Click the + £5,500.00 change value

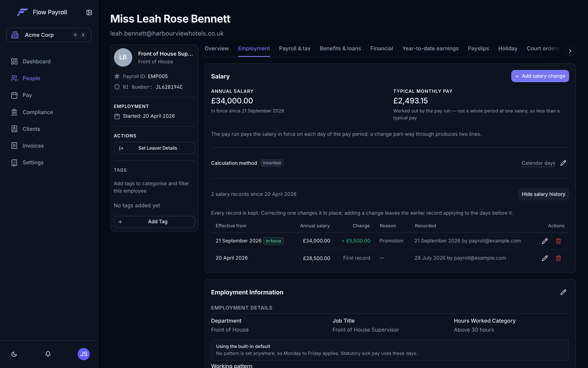356,241
